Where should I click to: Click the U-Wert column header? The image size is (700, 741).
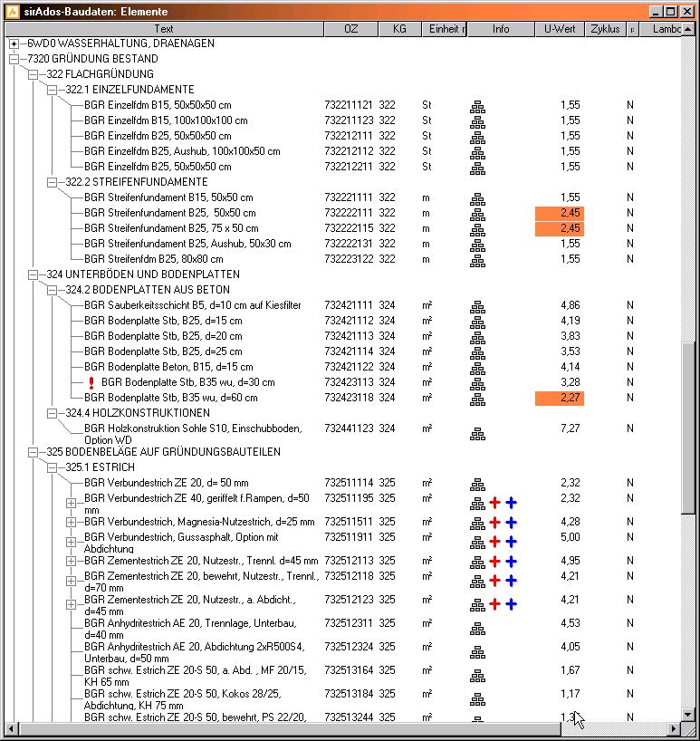pyautogui.click(x=559, y=29)
